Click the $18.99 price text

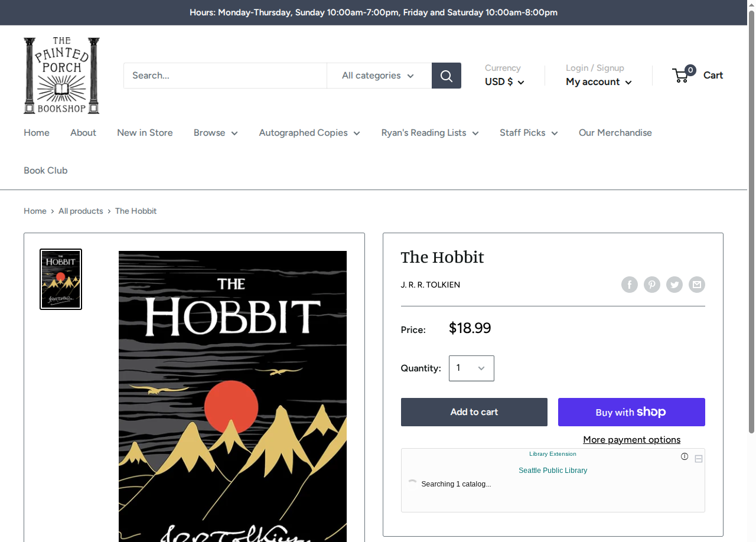(x=470, y=328)
